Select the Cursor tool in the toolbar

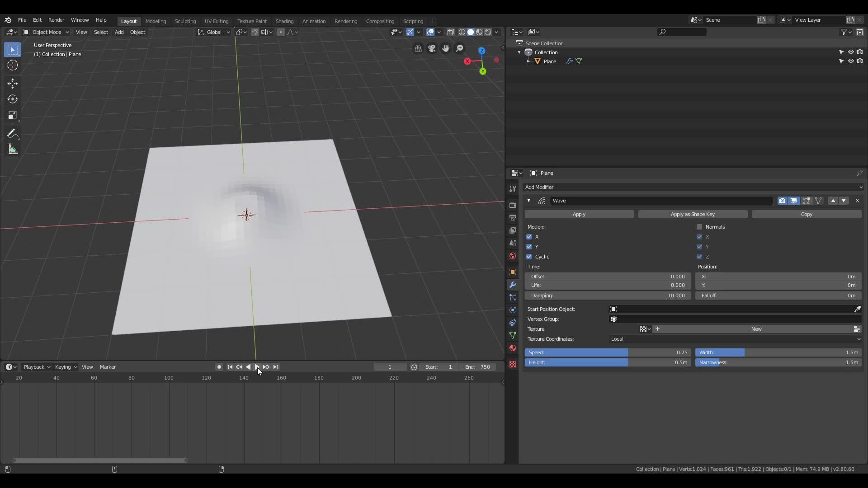12,65
